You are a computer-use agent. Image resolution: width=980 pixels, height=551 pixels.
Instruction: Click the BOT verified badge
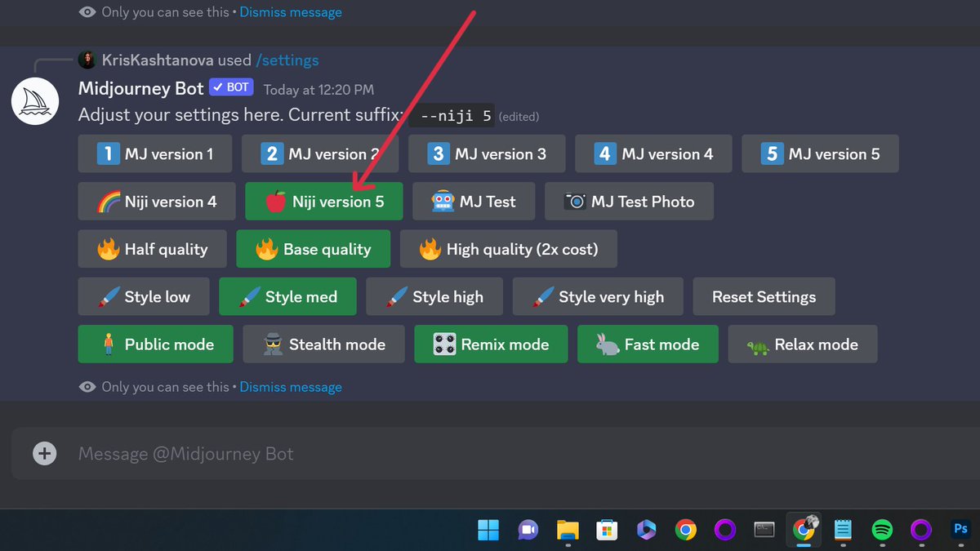click(231, 87)
